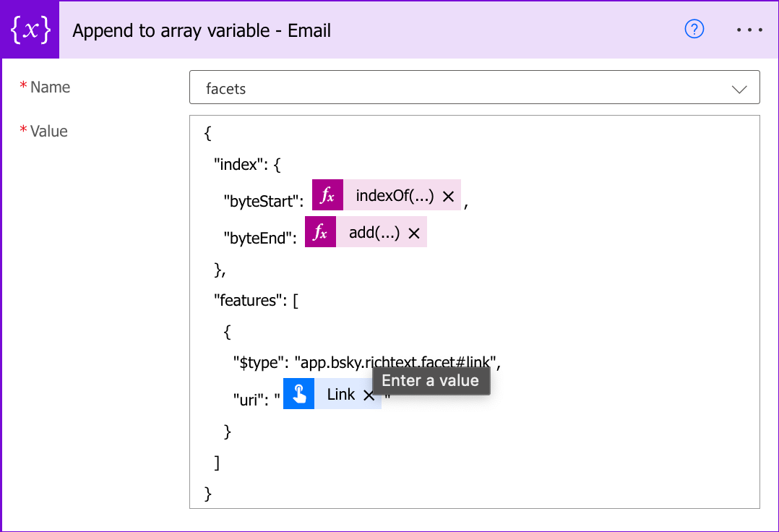This screenshot has width=779, height=532.
Task: Click the final closing brace in Value
Action: click(210, 494)
